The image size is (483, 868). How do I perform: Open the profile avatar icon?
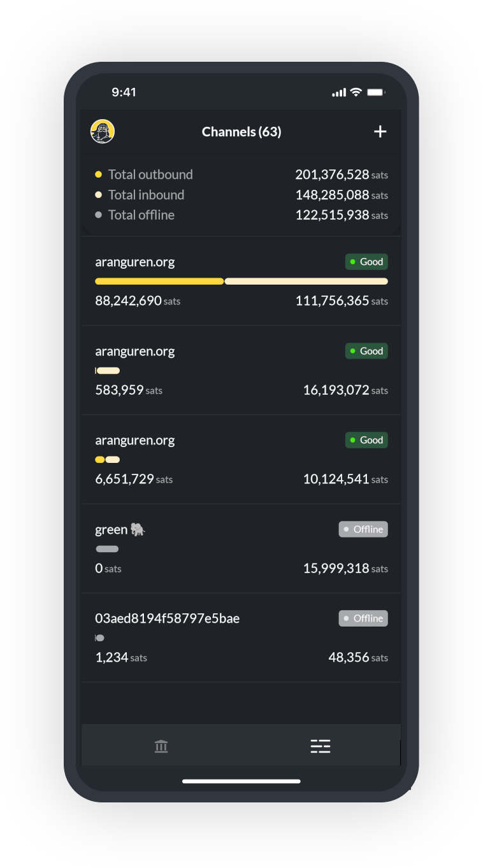[x=102, y=131]
